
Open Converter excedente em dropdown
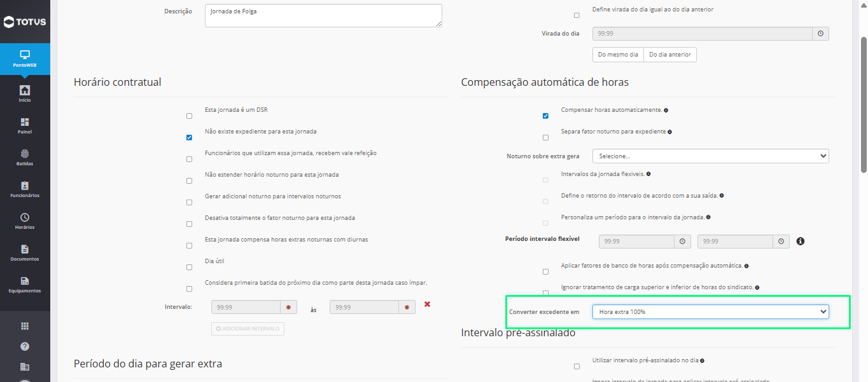tap(710, 311)
